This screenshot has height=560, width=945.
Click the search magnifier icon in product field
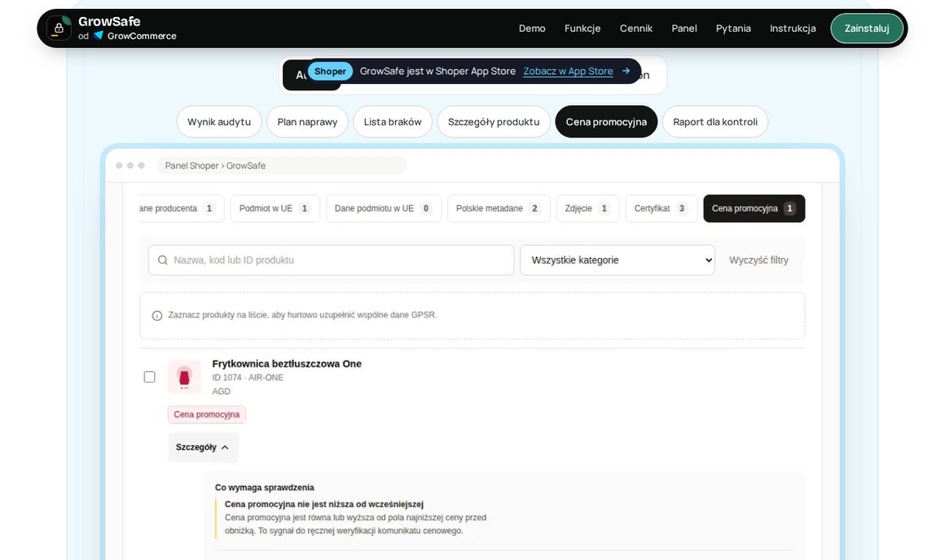click(163, 260)
